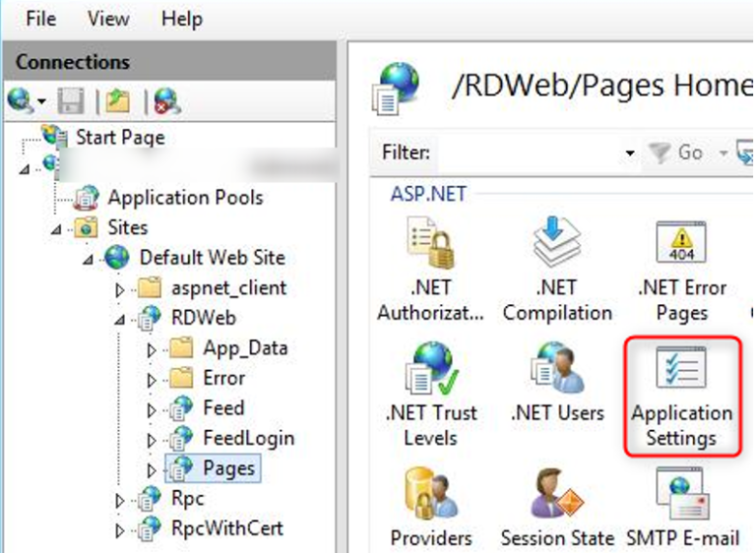Select the Pages application in the tree
756x553 pixels.
click(x=229, y=468)
